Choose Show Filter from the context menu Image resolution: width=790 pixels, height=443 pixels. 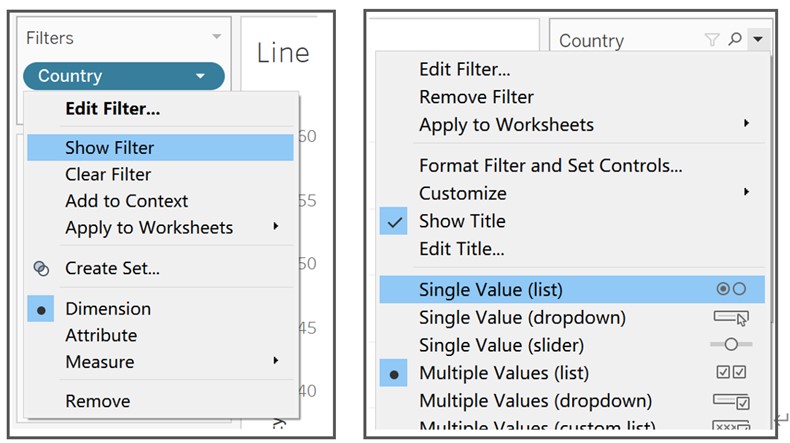(x=110, y=148)
